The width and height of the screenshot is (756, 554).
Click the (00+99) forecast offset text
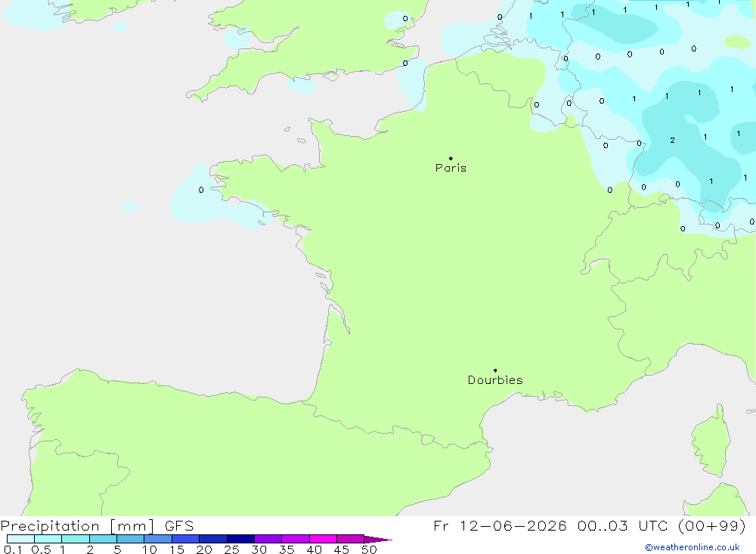(712, 525)
